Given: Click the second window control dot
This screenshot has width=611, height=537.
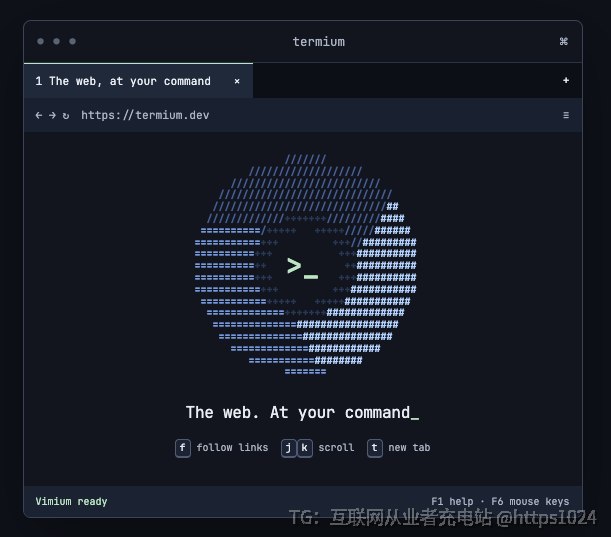Looking at the screenshot, I should coord(57,41).
